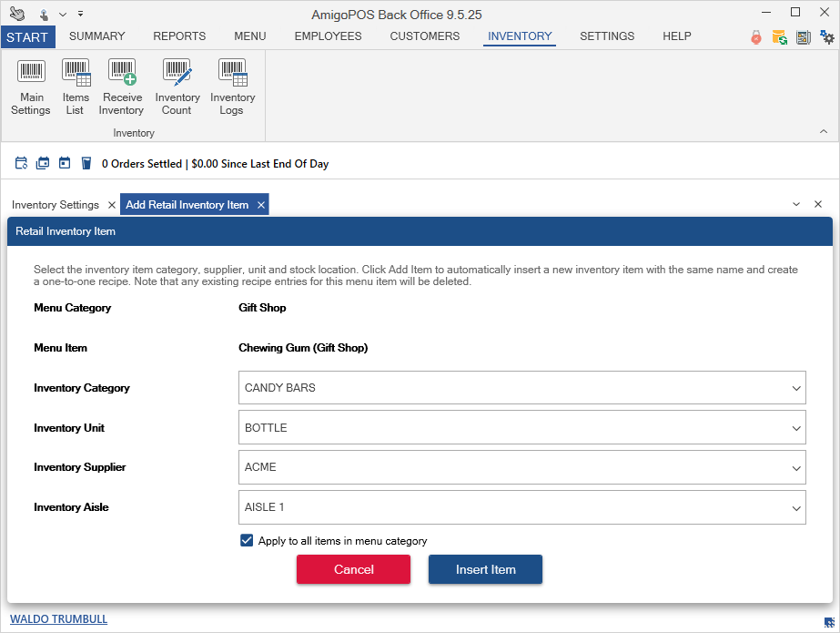
Task: Open the Items List
Action: (76, 87)
